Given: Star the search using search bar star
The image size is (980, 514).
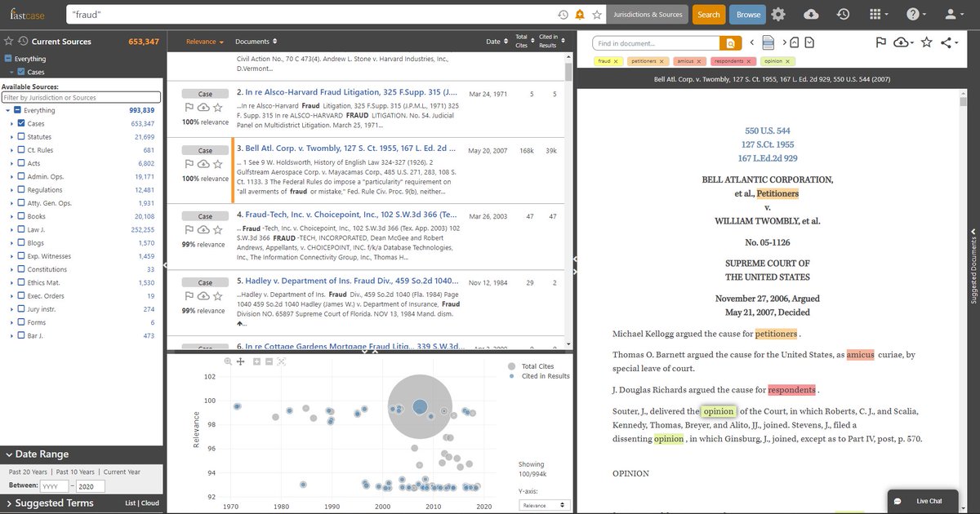Looking at the screenshot, I should click(597, 15).
